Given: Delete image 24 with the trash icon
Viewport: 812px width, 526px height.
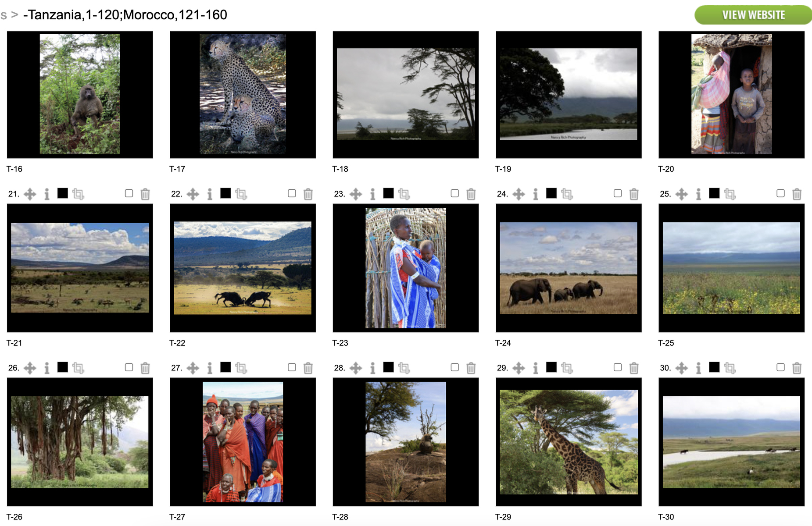Looking at the screenshot, I should tap(634, 194).
